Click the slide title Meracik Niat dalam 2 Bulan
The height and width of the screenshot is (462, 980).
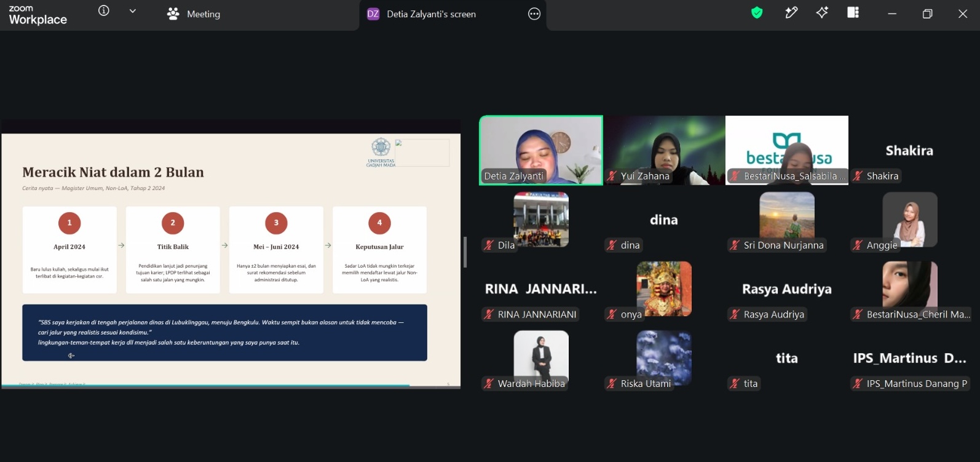click(113, 172)
